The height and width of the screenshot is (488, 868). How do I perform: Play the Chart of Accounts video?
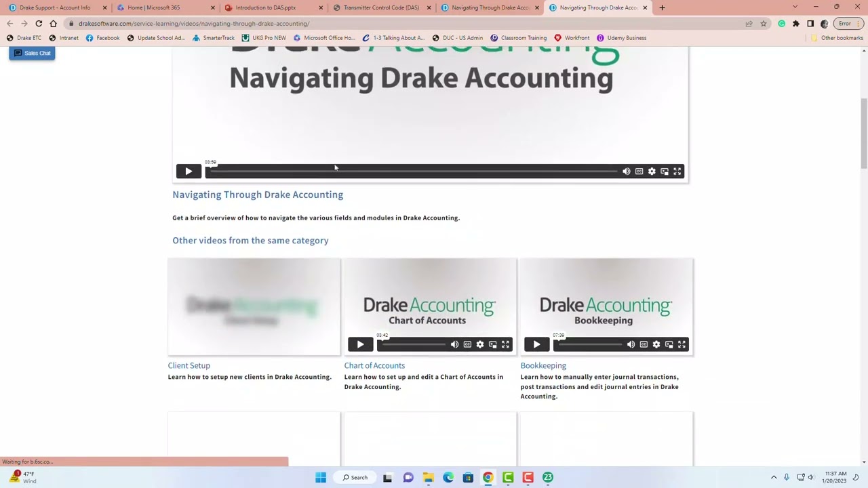[360, 344]
